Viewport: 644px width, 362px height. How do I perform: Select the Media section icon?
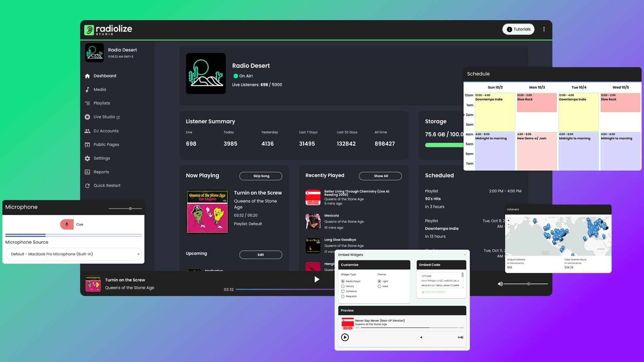(x=88, y=89)
